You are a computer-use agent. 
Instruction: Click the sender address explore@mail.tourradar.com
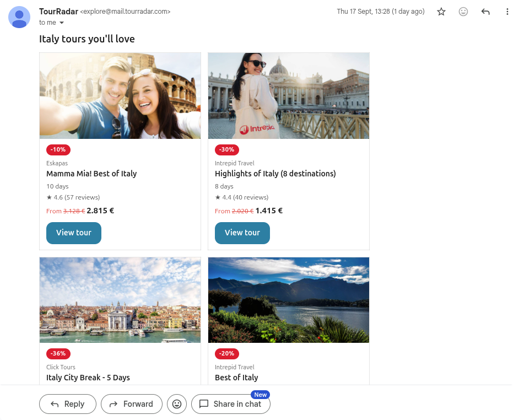pos(125,12)
